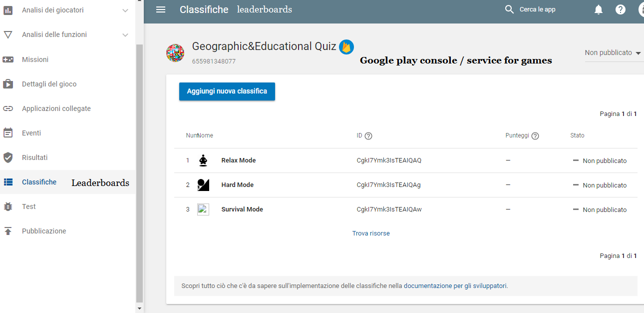Click the game ID 655981348077

coord(214,61)
